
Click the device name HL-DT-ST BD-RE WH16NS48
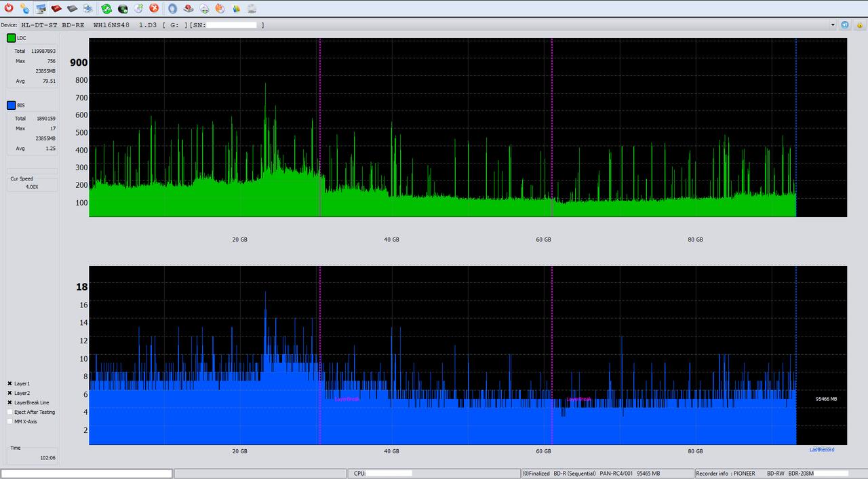(x=75, y=25)
